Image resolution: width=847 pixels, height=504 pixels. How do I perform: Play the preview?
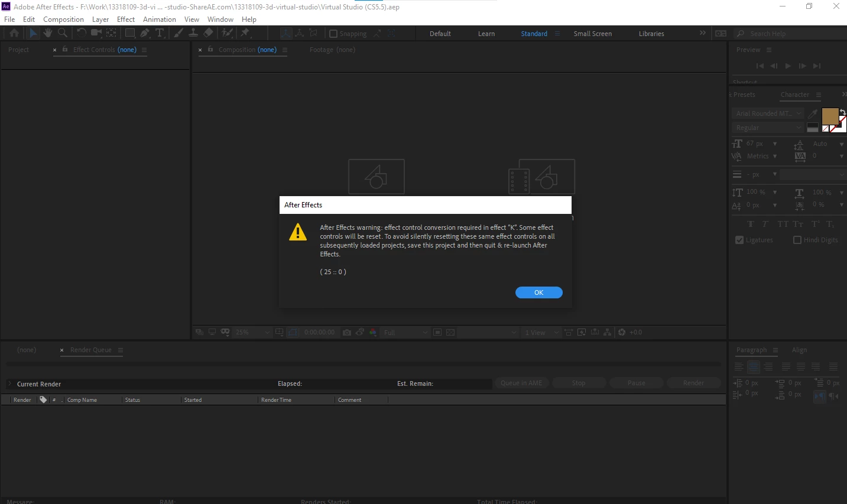788,66
